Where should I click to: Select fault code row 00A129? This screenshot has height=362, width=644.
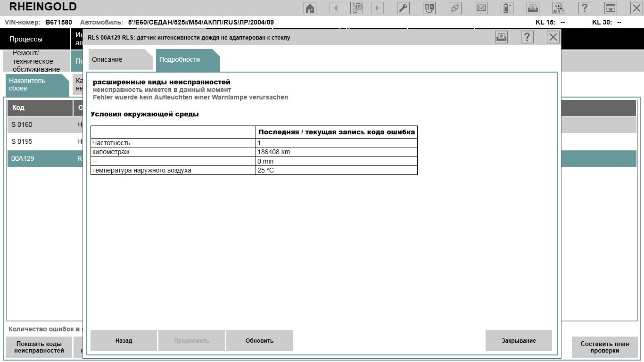click(45, 158)
